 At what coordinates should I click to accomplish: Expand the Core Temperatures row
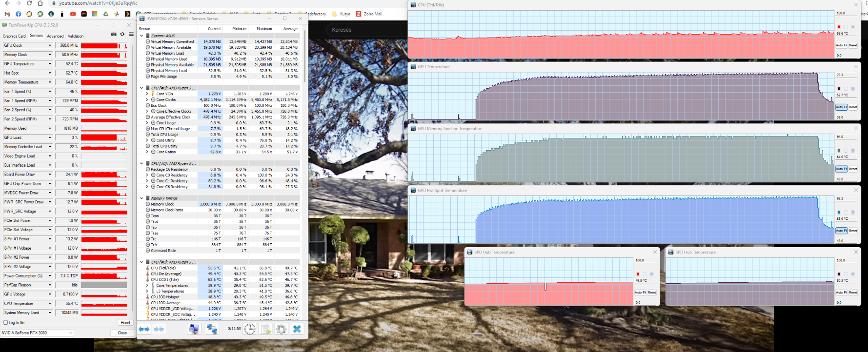[x=147, y=286]
